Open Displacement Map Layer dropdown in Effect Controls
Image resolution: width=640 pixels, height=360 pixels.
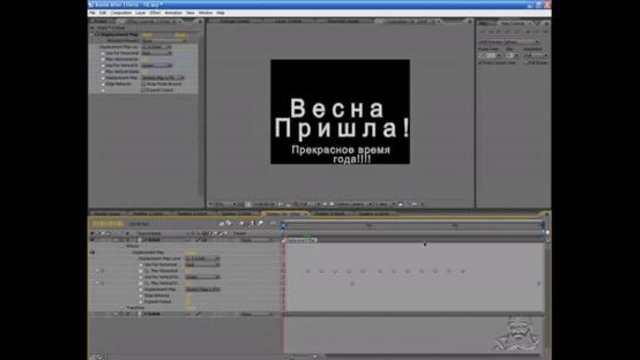pyautogui.click(x=157, y=47)
